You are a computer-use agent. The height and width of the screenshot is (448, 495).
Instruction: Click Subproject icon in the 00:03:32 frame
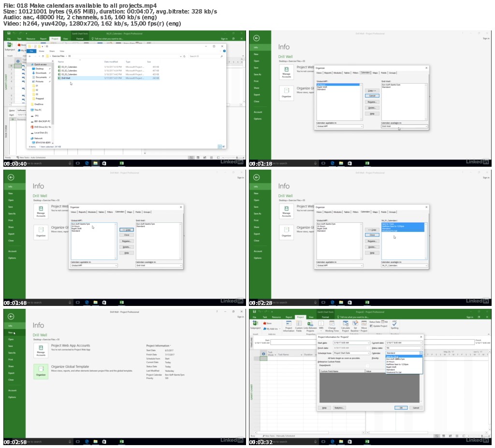[255, 323]
